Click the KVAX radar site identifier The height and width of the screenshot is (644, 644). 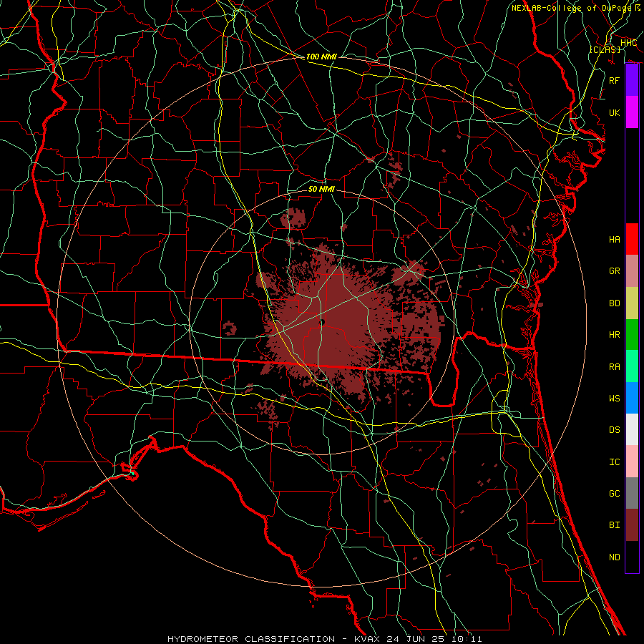369,639
